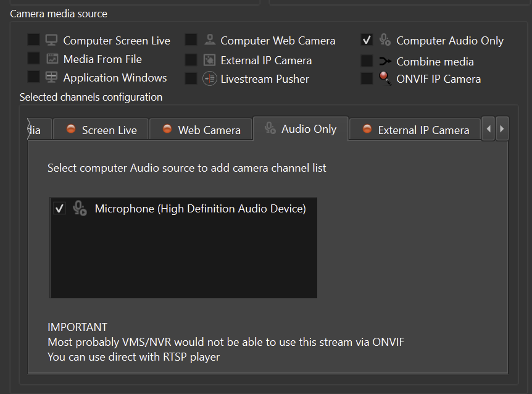Enable the Computer Screen Live checkbox
The image size is (532, 394).
point(33,40)
